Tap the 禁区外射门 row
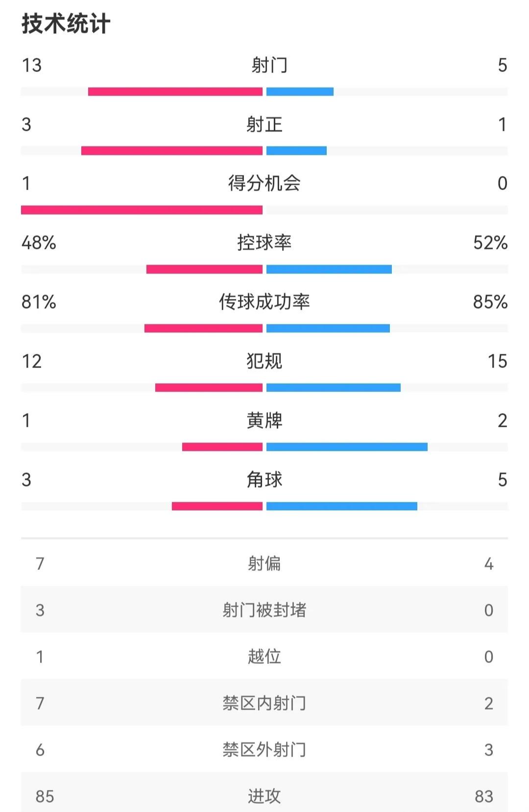This screenshot has width=529, height=812. [264, 750]
